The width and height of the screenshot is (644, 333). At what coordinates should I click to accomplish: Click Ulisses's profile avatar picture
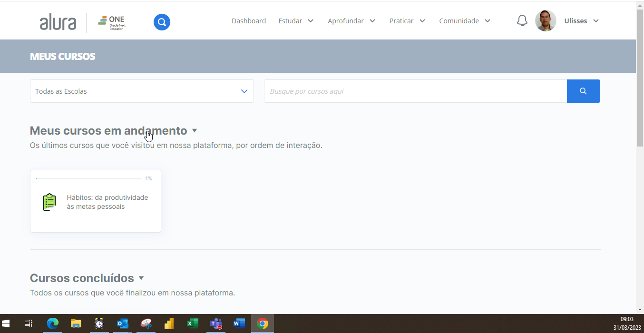pyautogui.click(x=546, y=20)
